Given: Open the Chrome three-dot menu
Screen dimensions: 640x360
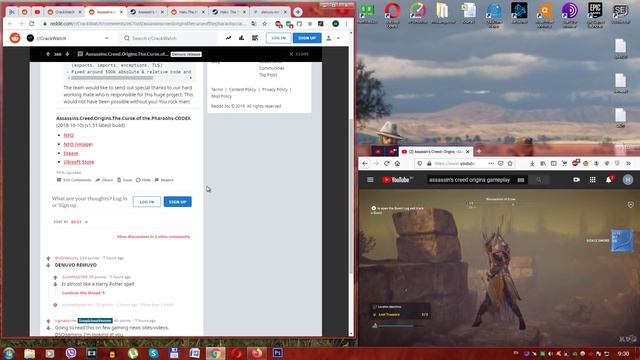Looking at the screenshot, I should click(347, 24).
